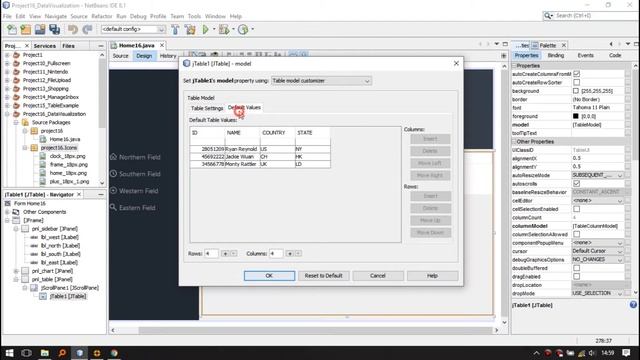Expand the Project10_Fullscreen tree node
Screen dimensions: 640x360
[7, 63]
